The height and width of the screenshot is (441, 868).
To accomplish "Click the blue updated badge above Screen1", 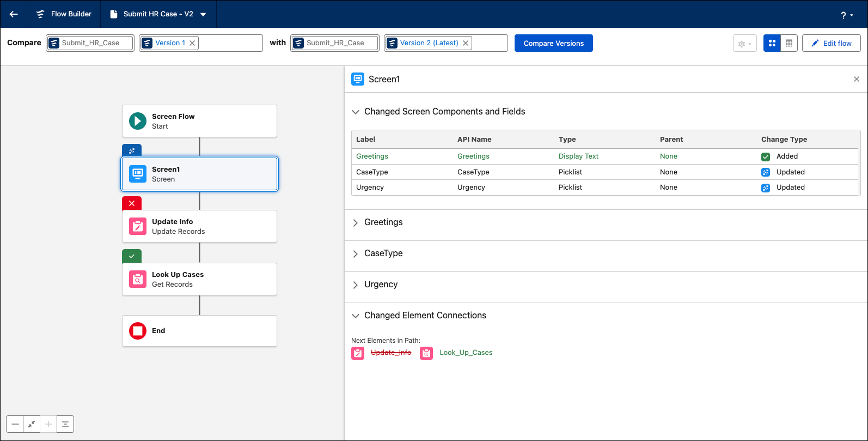I will tap(132, 150).
